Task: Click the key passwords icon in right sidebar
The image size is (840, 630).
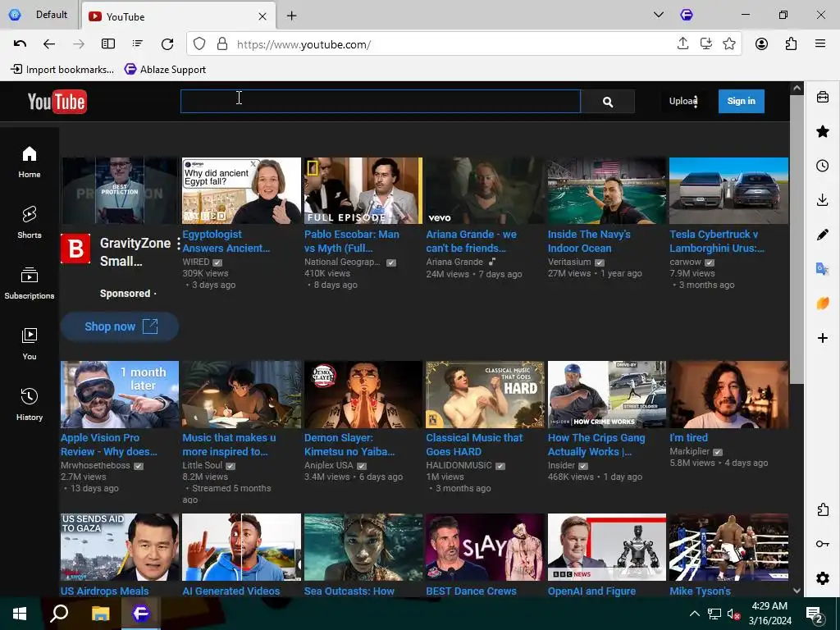Action: (x=822, y=544)
